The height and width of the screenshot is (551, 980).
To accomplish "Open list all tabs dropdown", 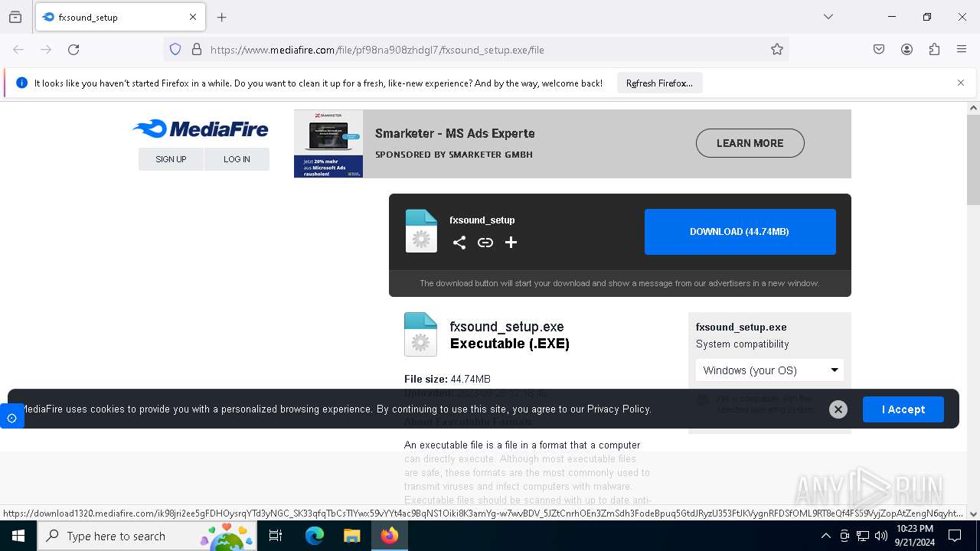I will click(x=828, y=17).
